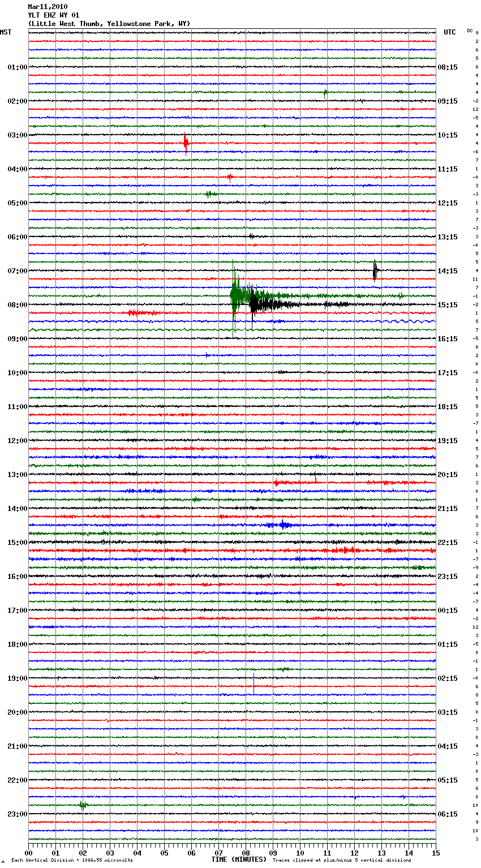Click the red event near minute 09 at 13:15

pos(276,483)
